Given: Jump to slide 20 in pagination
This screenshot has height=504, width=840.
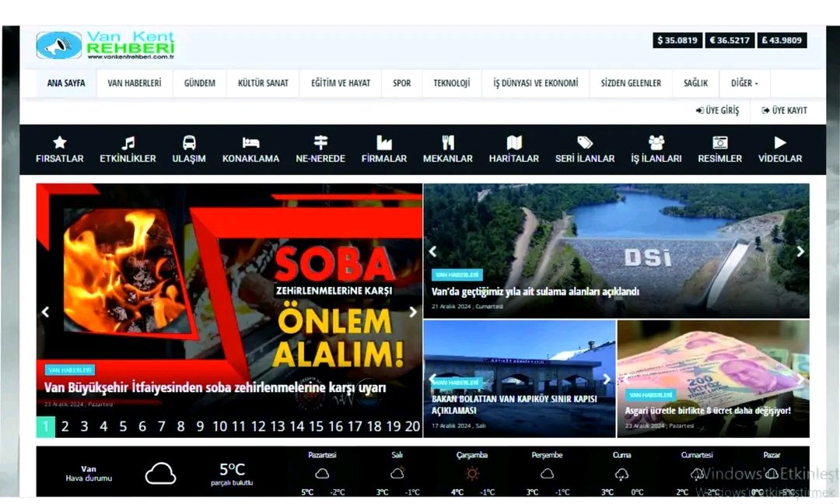Looking at the screenshot, I should (412, 426).
